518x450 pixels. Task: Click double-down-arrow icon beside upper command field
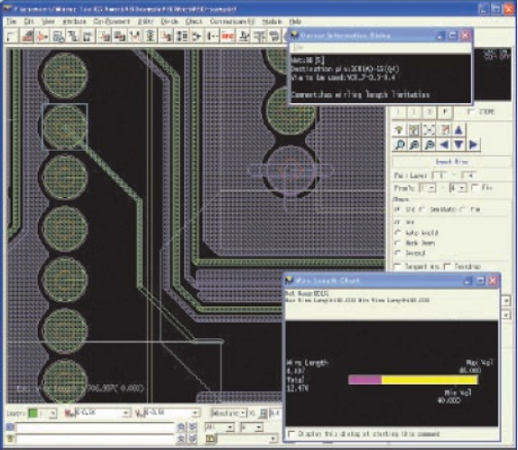click(193, 426)
